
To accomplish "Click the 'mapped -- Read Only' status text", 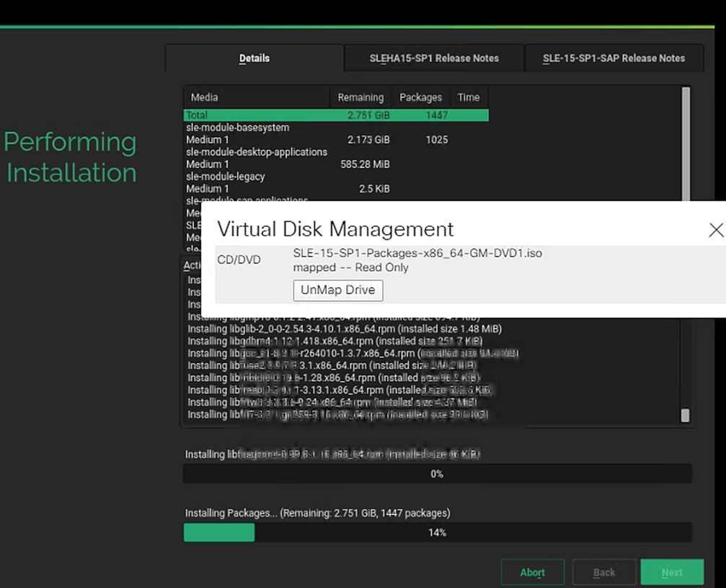I will tap(350, 267).
